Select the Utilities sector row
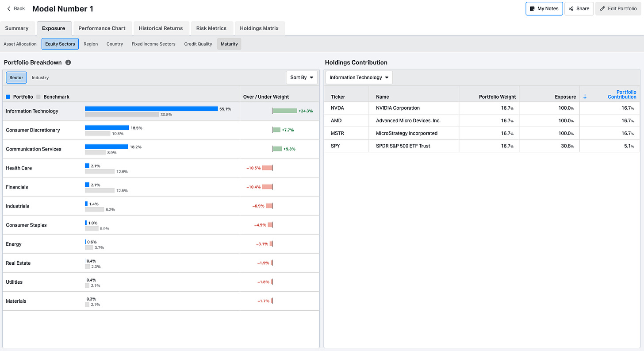This screenshot has width=644, height=351. tap(161, 282)
